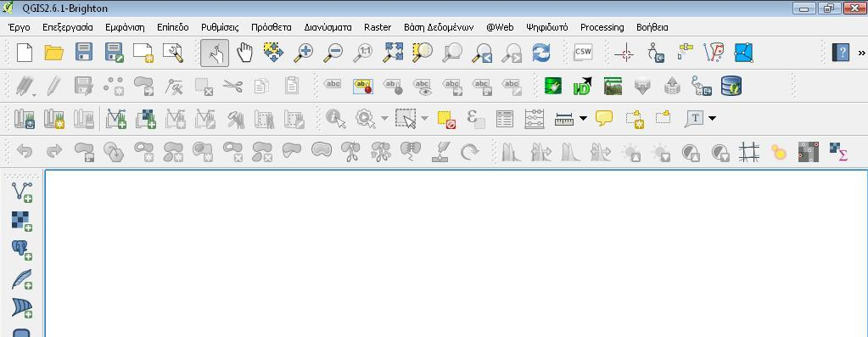Open the Εμφάνιση menu
868x337 pixels.
pos(125,27)
